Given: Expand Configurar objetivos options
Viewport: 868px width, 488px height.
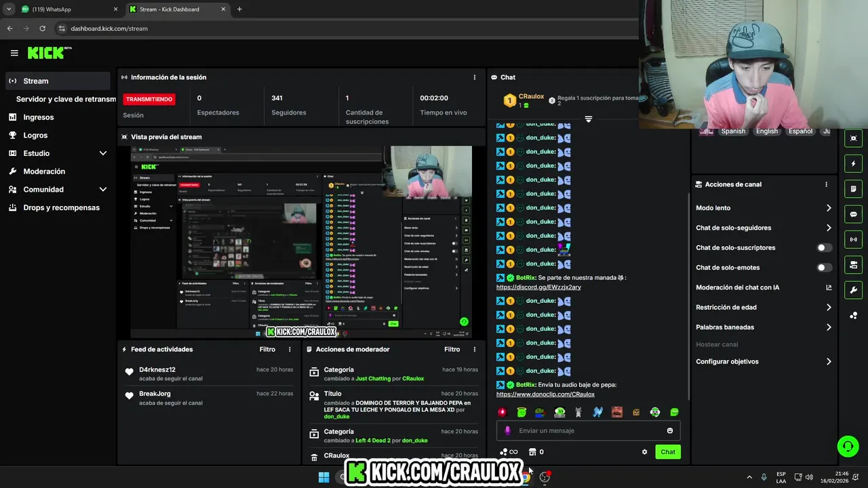Looking at the screenshot, I should click(764, 362).
